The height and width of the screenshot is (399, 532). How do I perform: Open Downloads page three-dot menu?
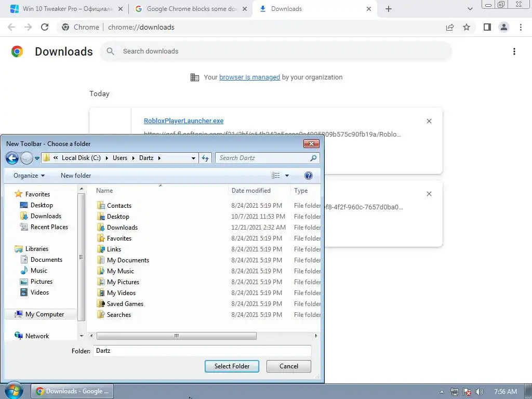pos(514,51)
